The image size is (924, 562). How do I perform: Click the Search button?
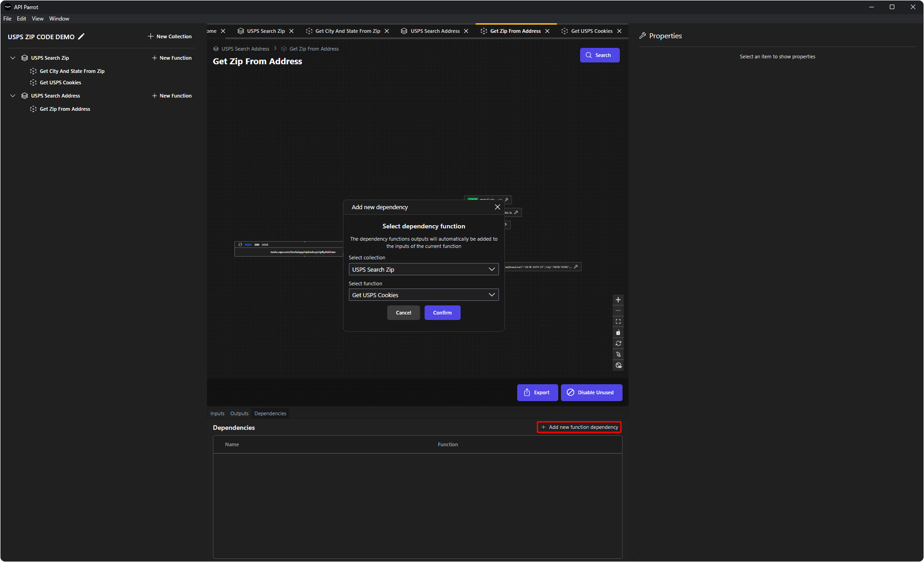(599, 55)
